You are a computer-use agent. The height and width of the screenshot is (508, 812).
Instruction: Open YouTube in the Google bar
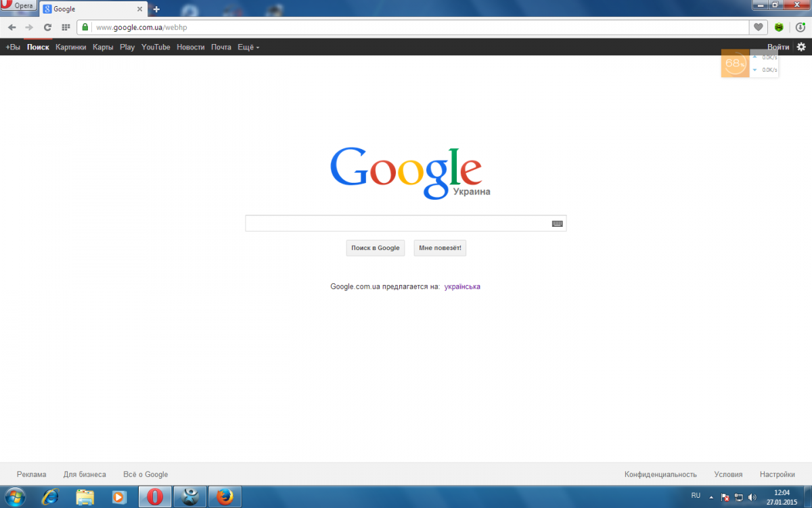[156, 47]
